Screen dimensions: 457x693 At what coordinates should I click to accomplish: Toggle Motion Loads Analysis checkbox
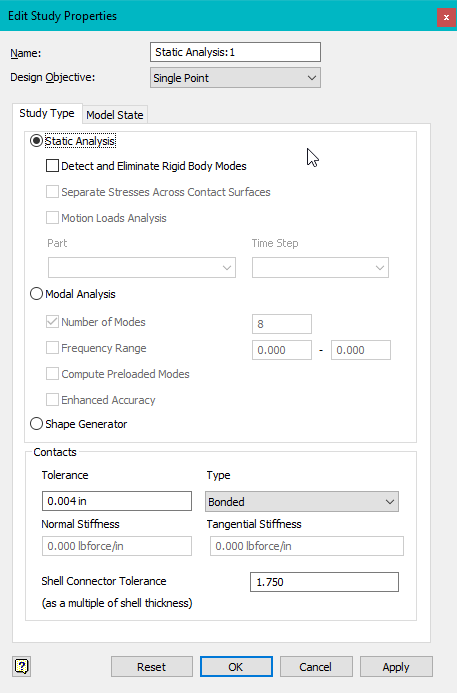[x=52, y=218]
